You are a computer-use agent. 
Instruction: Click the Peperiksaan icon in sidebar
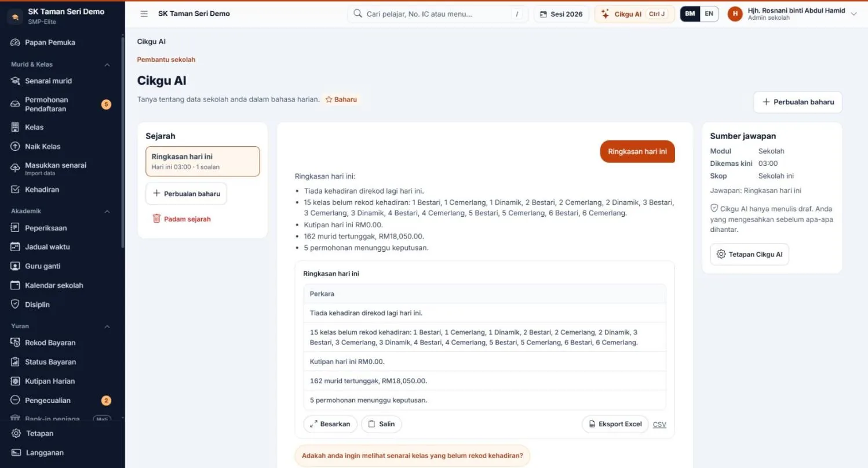point(16,228)
